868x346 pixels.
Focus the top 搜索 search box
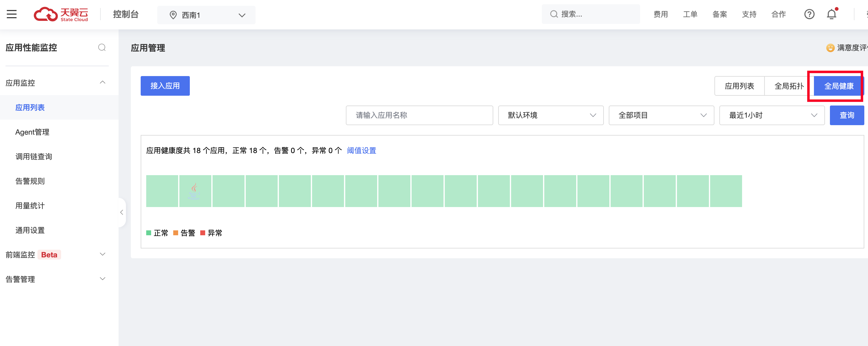[x=591, y=14]
